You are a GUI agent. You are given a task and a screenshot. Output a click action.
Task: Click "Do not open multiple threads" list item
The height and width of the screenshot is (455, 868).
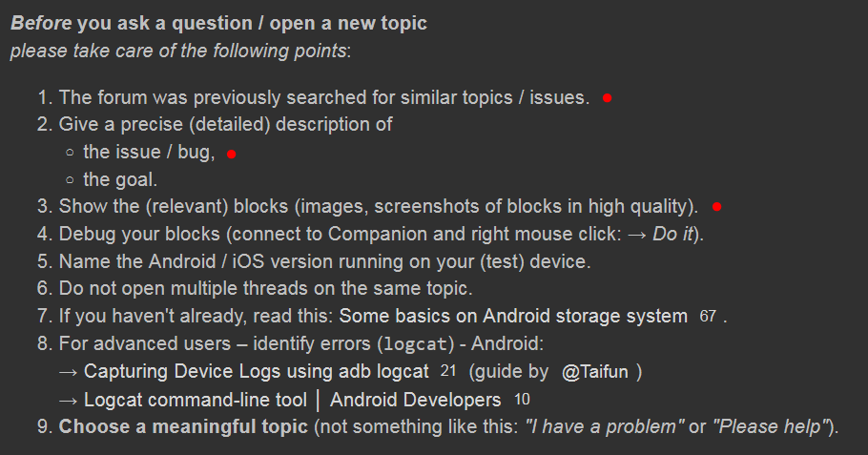pyautogui.click(x=266, y=288)
